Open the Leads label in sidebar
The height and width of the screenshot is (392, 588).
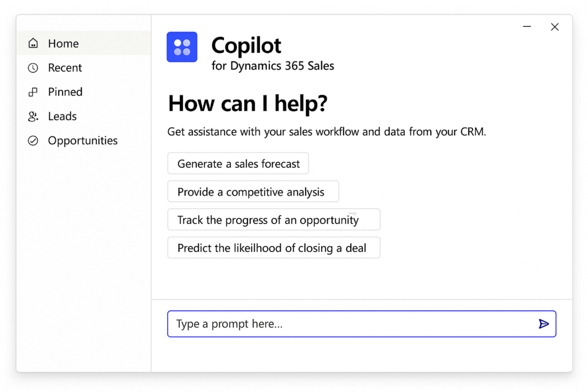(x=62, y=117)
